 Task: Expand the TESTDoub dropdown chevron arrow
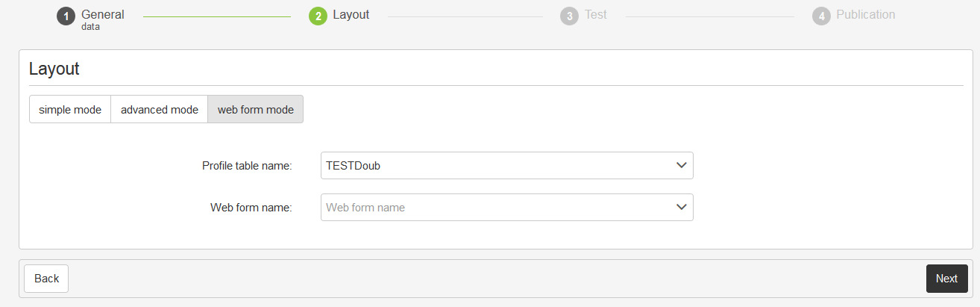pyautogui.click(x=681, y=166)
